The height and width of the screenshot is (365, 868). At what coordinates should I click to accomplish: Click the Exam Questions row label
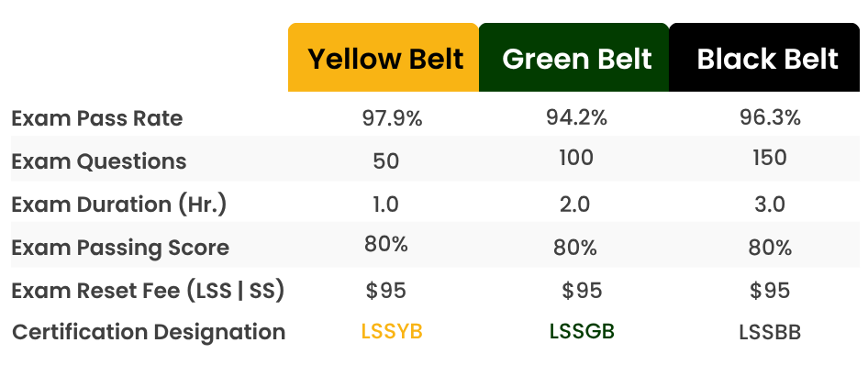98,161
